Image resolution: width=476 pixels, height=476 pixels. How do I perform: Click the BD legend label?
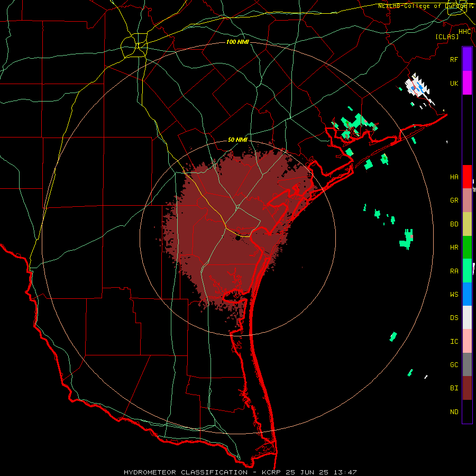pyautogui.click(x=454, y=224)
